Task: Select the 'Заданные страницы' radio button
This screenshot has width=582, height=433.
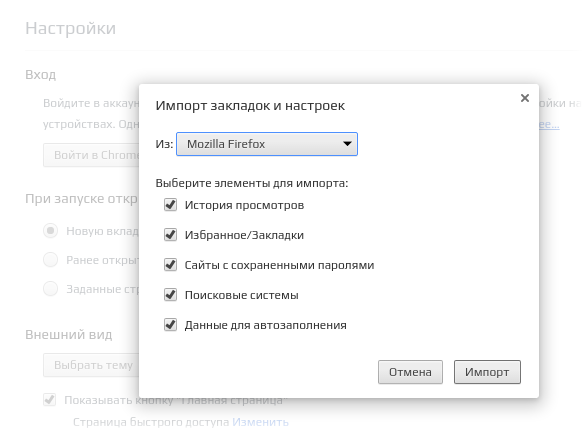Action: (x=50, y=289)
